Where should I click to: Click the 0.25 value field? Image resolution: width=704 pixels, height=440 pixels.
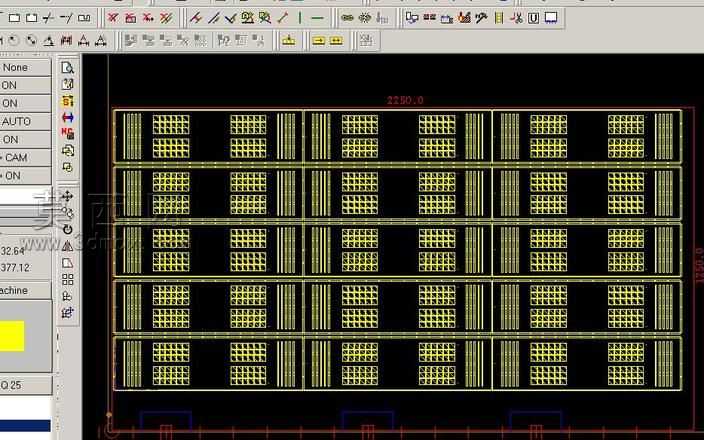pyautogui.click(x=26, y=385)
